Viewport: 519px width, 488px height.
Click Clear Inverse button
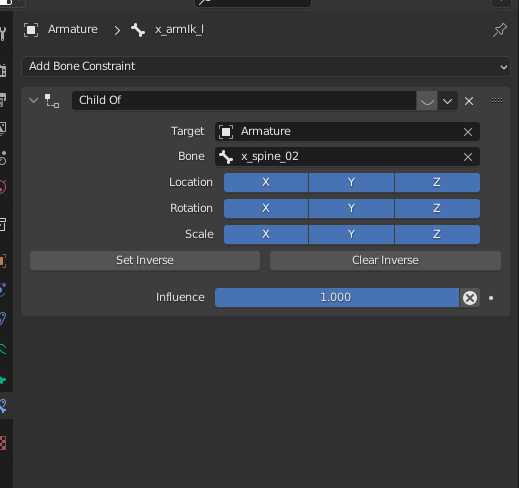click(x=385, y=260)
